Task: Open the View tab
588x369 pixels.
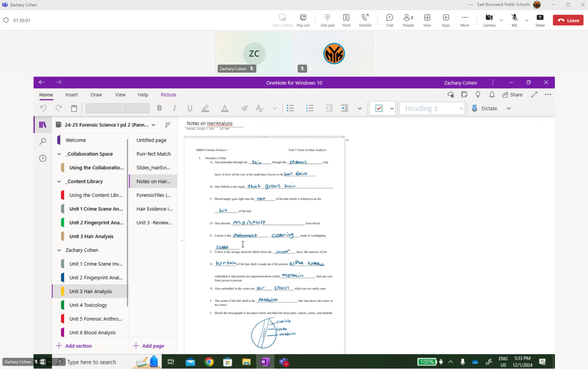Action: tap(120, 95)
